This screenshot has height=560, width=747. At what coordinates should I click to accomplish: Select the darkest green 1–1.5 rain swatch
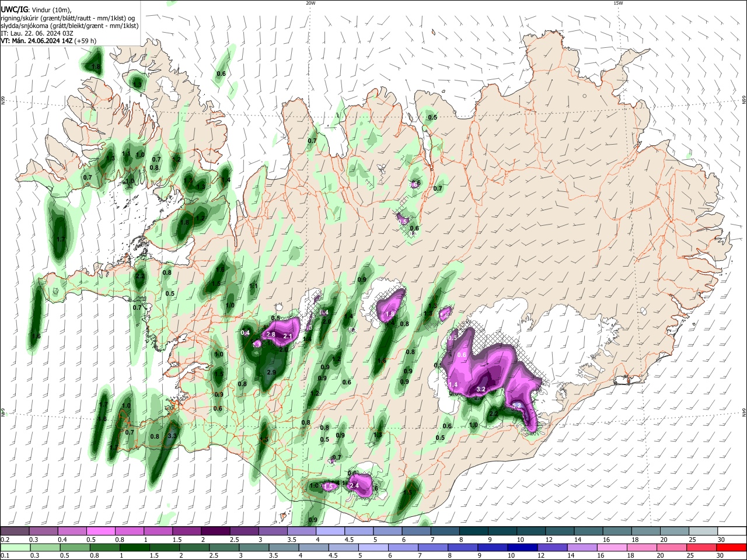point(134,548)
